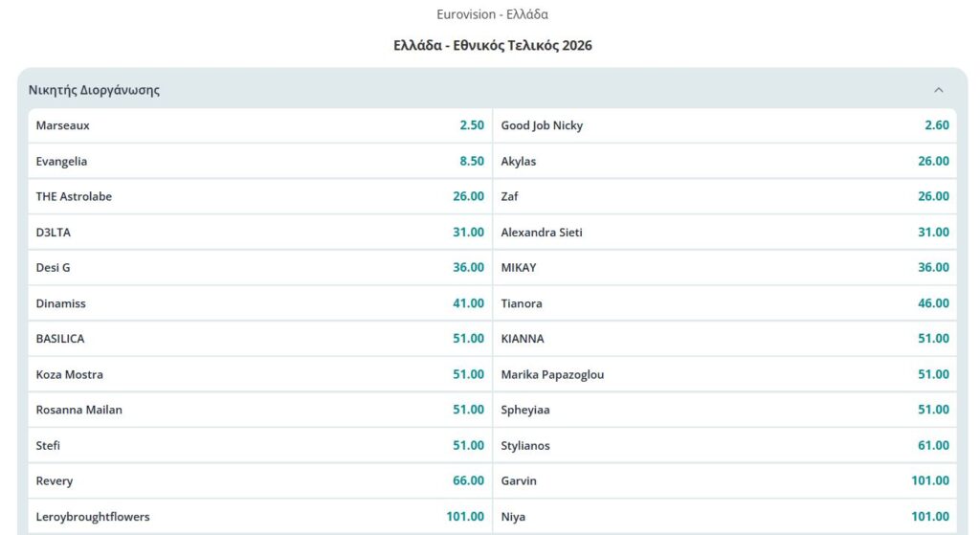Viewport: 980px width, 535px height.
Task: Collapse the Νικητής Διοργάνωσης section chevron
Action: click(938, 90)
